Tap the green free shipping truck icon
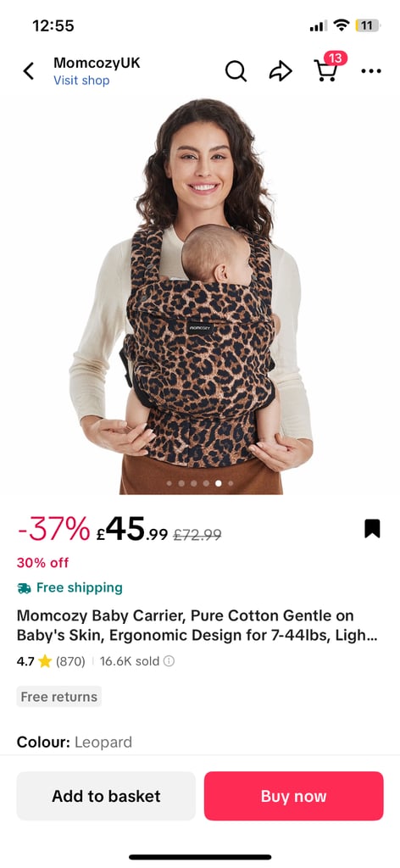 tap(24, 588)
